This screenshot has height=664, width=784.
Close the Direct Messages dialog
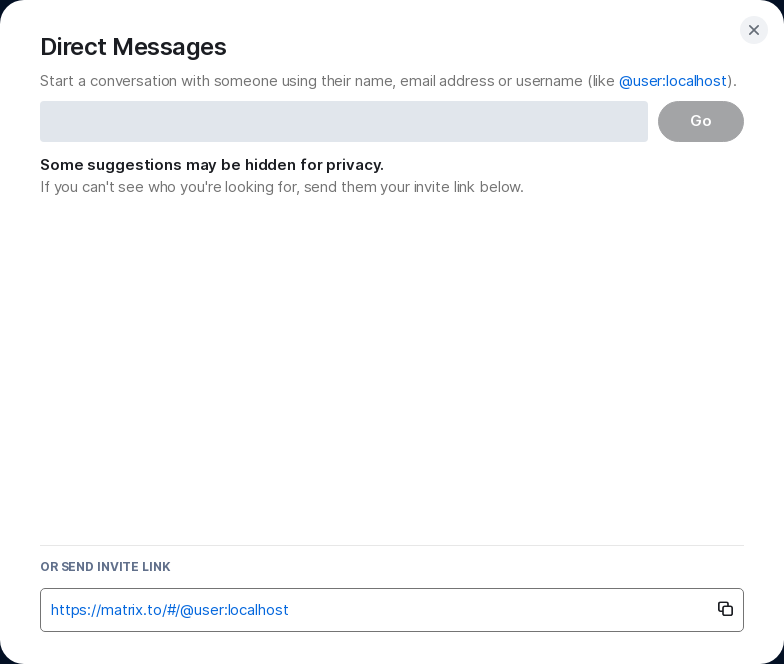tap(754, 30)
